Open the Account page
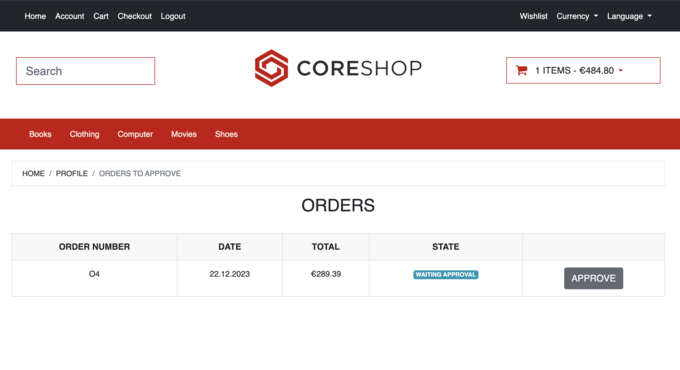 point(69,16)
